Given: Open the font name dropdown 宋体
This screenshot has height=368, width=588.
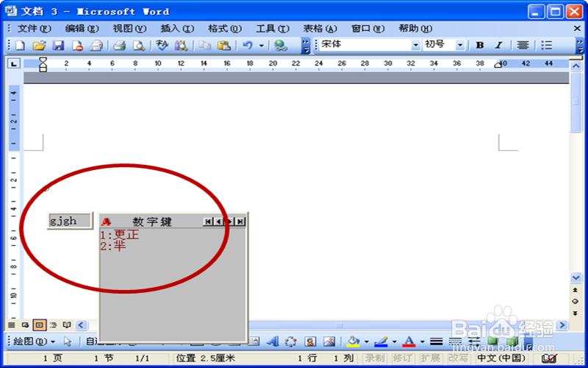Looking at the screenshot, I should click(415, 46).
